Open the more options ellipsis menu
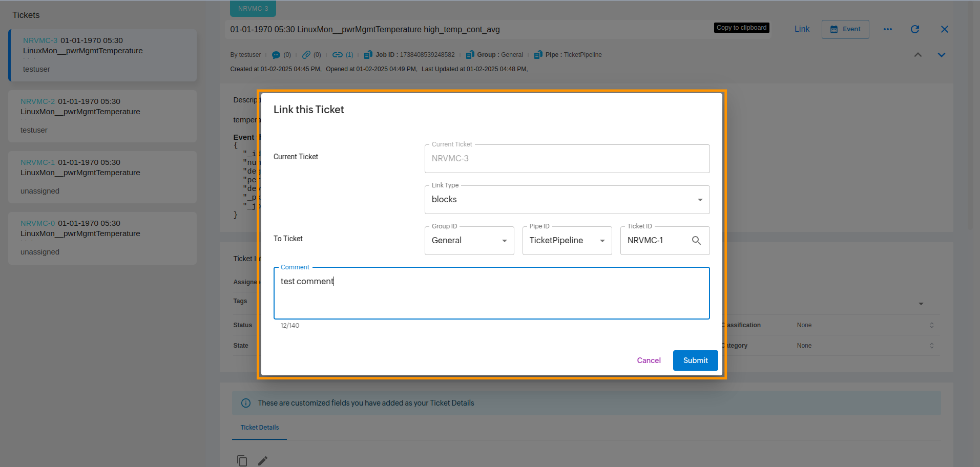980x467 pixels. (888, 29)
